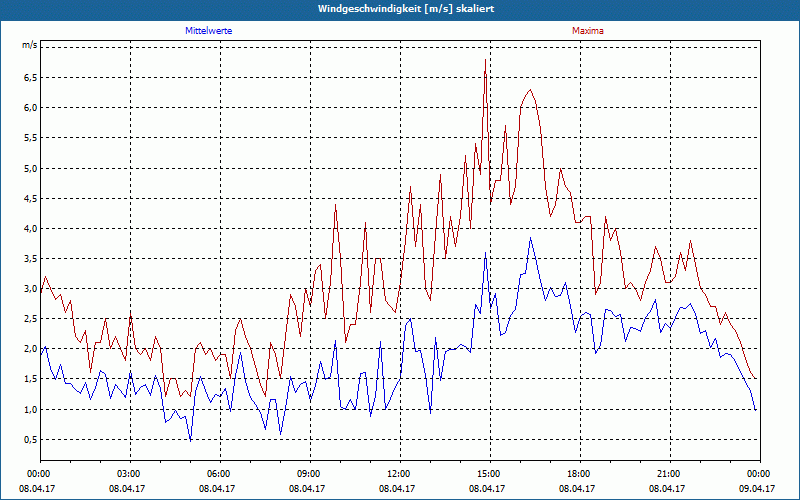
Task: Click the 03:00 time label
Action: [131, 474]
